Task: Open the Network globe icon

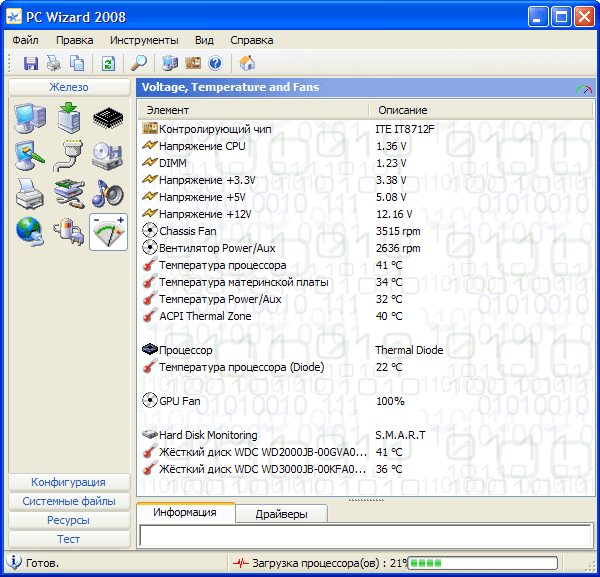Action: tap(30, 231)
